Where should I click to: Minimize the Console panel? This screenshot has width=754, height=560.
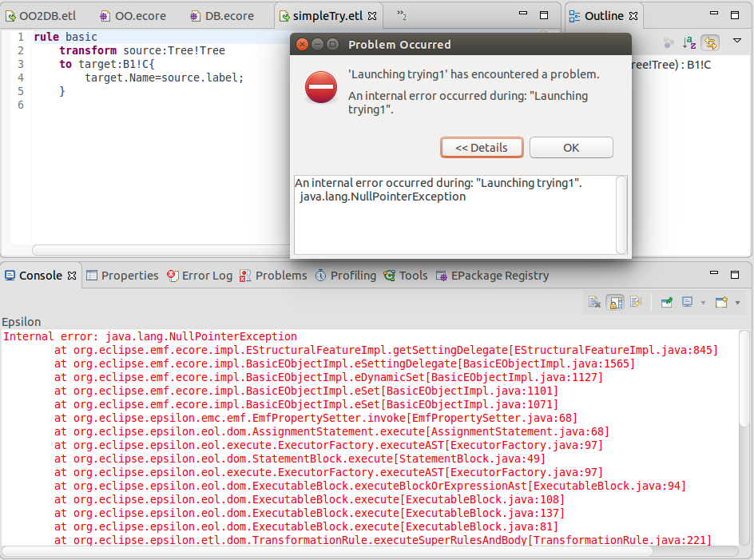[x=714, y=272]
